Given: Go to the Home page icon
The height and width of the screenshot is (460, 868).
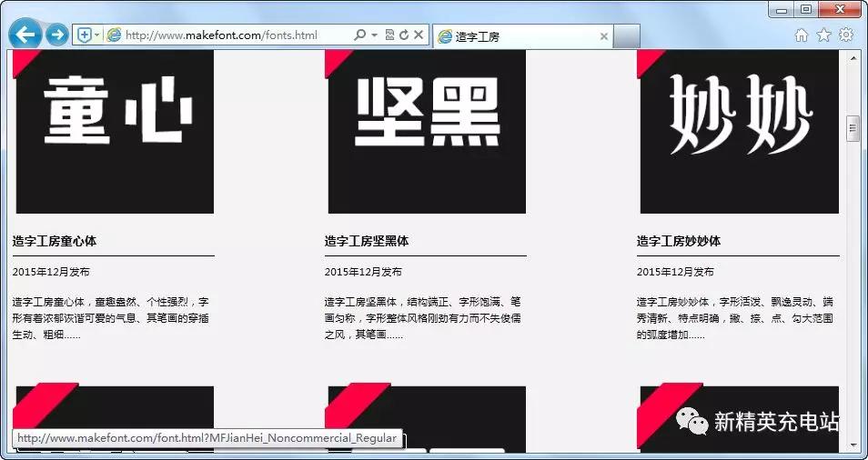Looking at the screenshot, I should pos(801,35).
